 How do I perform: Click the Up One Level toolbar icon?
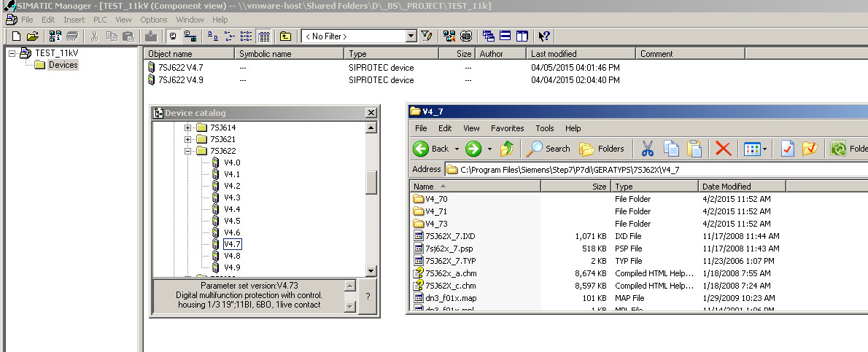(x=285, y=36)
